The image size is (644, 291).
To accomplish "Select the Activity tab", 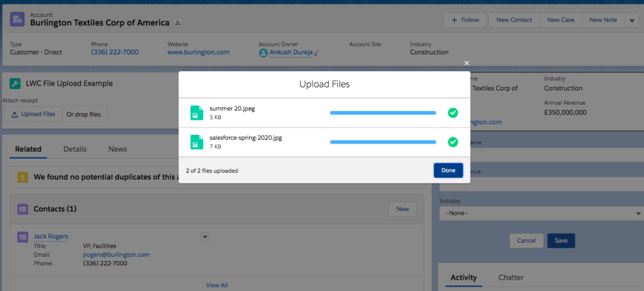I will [464, 277].
